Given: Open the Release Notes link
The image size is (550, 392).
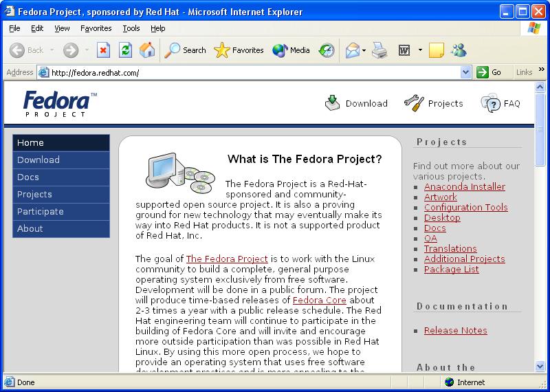Looking at the screenshot, I should [455, 331].
